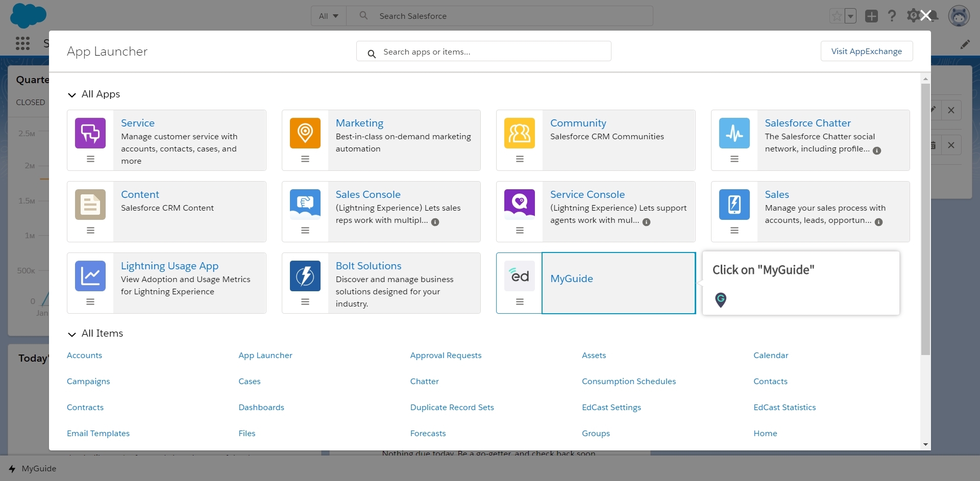Click the Search apps or items field
The height and width of the screenshot is (481, 980).
click(483, 51)
